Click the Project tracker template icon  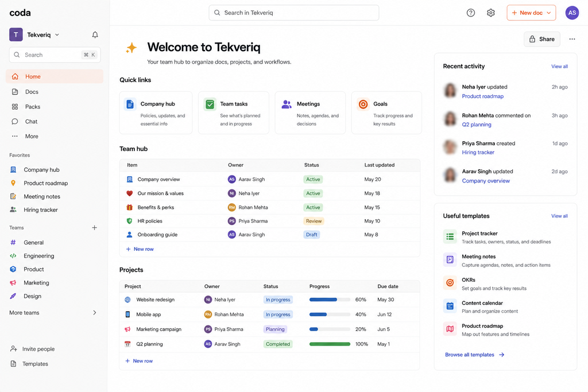(450, 237)
